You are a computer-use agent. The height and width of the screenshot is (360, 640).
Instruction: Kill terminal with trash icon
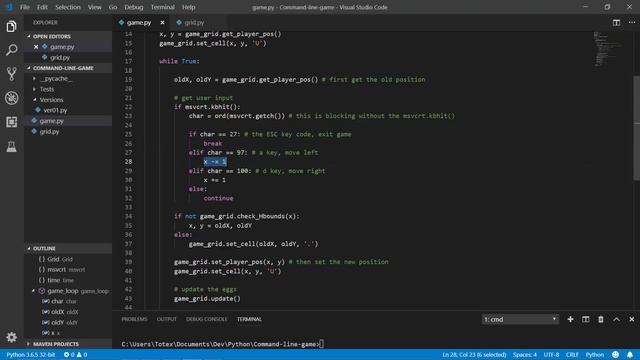pos(601,319)
